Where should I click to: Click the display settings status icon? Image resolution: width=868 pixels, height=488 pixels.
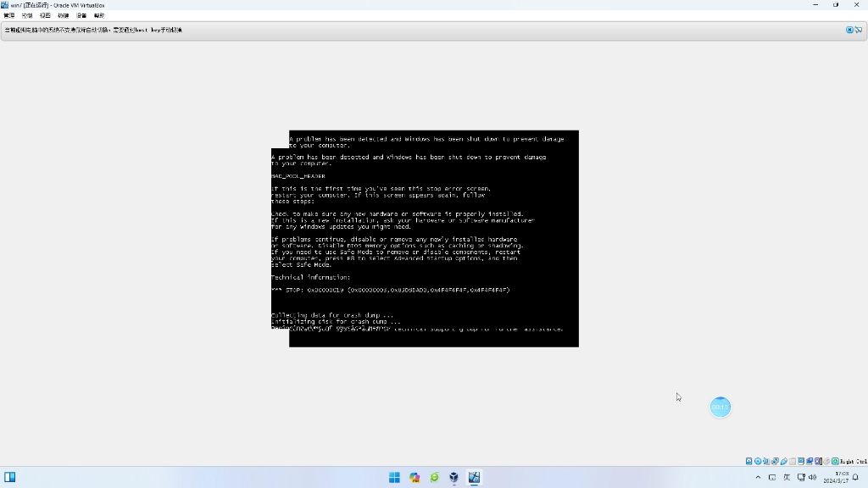click(801, 462)
